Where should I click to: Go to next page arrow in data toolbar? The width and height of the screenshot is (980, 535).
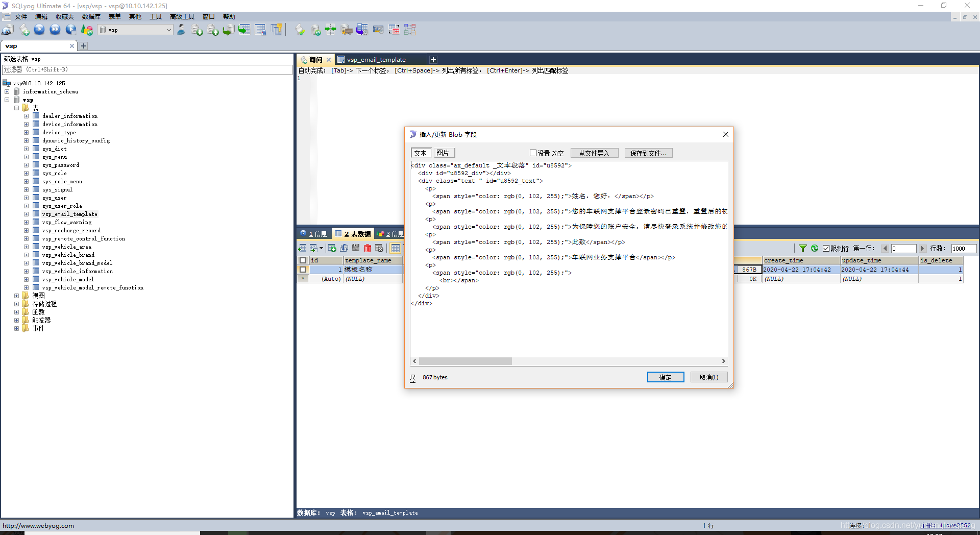click(x=922, y=249)
